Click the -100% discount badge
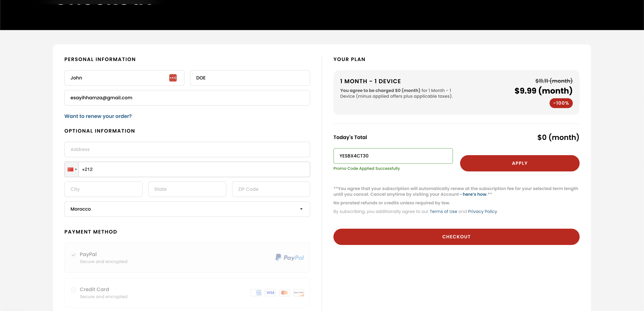Image resolution: width=644 pixels, height=311 pixels. coord(561,103)
